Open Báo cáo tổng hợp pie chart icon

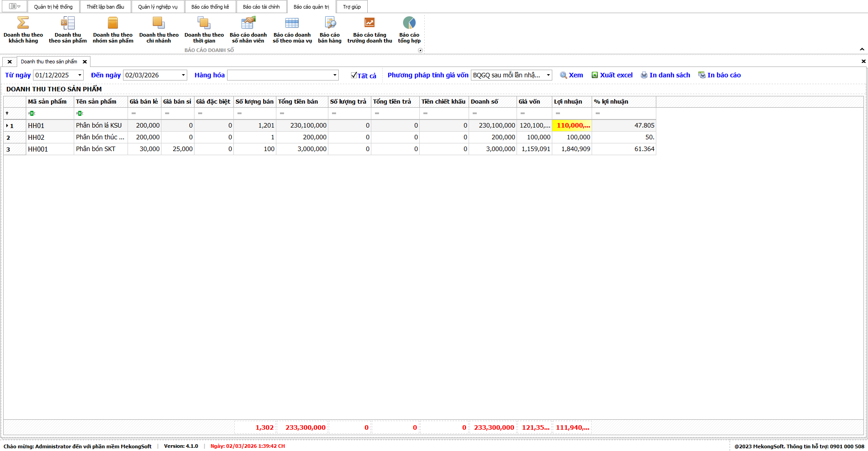pos(409,23)
